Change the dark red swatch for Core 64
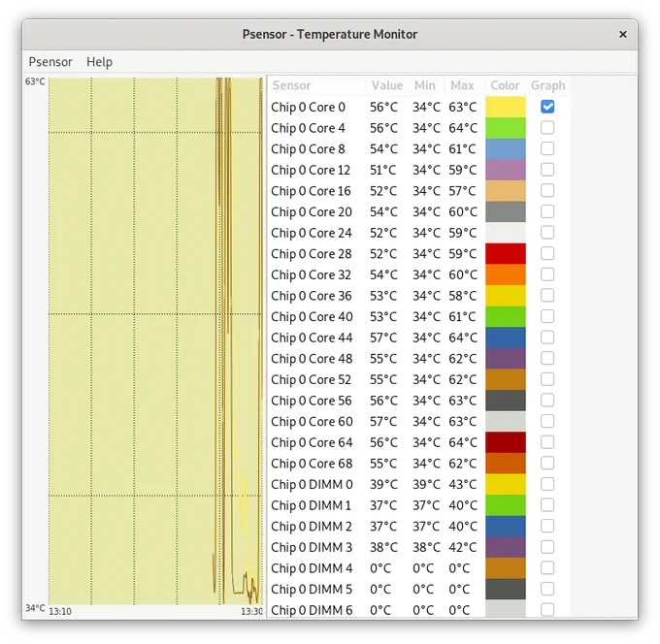Screen dimensions: 660x644 tap(506, 442)
